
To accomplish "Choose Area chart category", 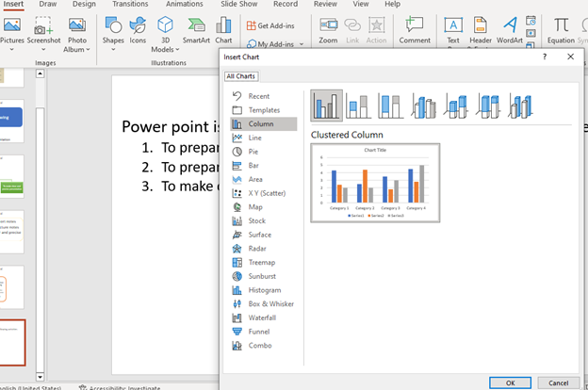I will tap(263, 179).
